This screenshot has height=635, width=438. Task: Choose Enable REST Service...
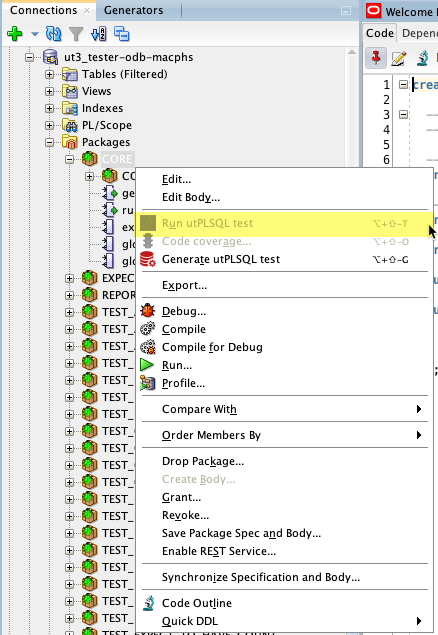285,551
